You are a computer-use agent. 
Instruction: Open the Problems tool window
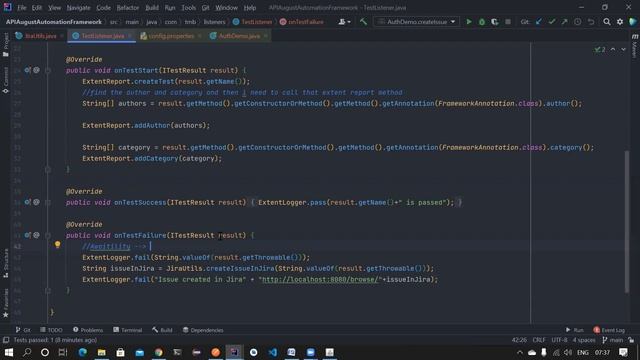coord(88,330)
